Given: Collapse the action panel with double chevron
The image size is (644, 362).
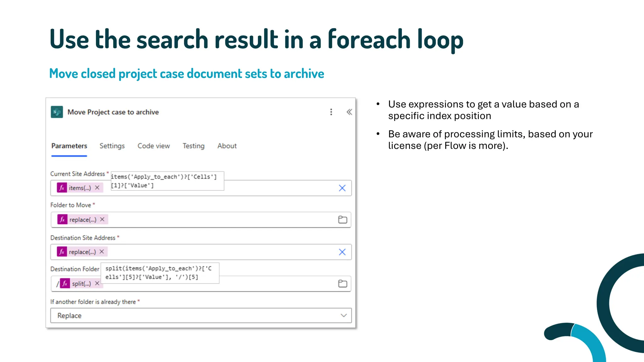Looking at the screenshot, I should coord(349,112).
